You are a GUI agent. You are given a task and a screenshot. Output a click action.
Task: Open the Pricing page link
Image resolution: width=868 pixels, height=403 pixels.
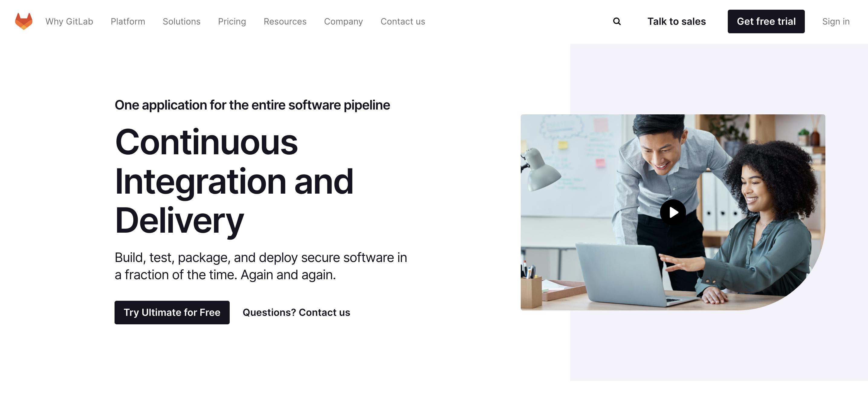[232, 21]
